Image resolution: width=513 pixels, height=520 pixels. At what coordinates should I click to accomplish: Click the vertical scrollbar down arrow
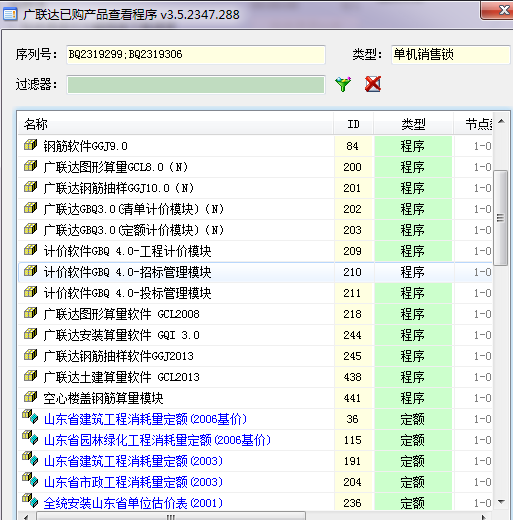[501, 501]
